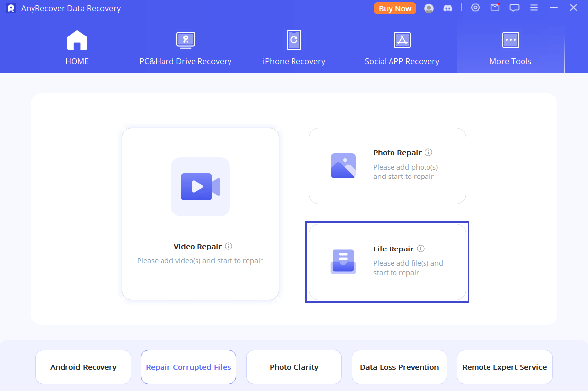Image resolution: width=588 pixels, height=391 pixels.
Task: Open the feedback chat bubble
Action: [x=514, y=8]
